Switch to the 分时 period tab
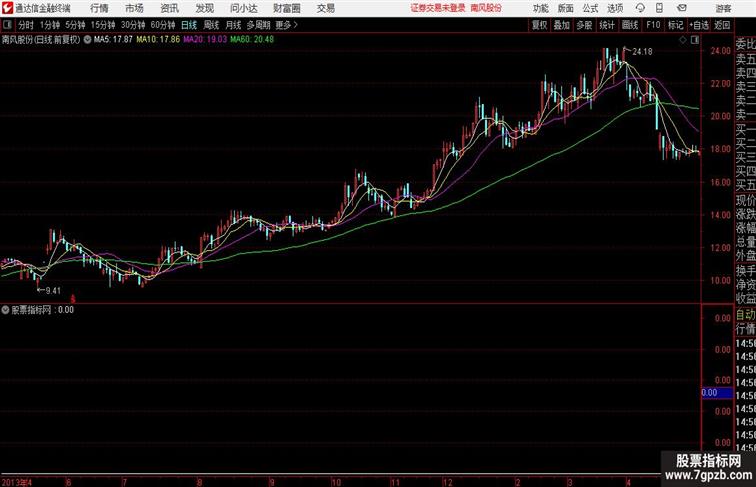The image size is (756, 487). (x=26, y=25)
